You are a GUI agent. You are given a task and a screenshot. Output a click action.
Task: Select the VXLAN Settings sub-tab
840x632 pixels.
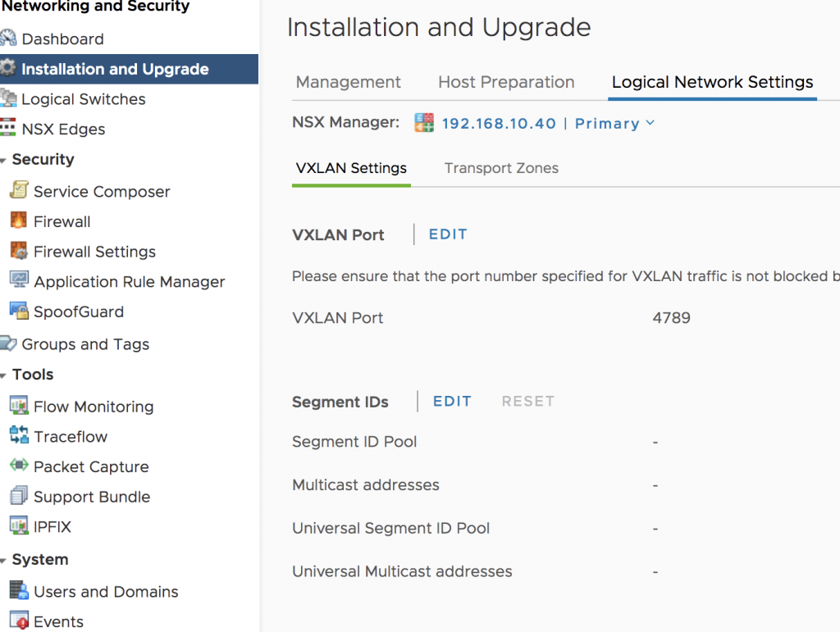click(351, 168)
